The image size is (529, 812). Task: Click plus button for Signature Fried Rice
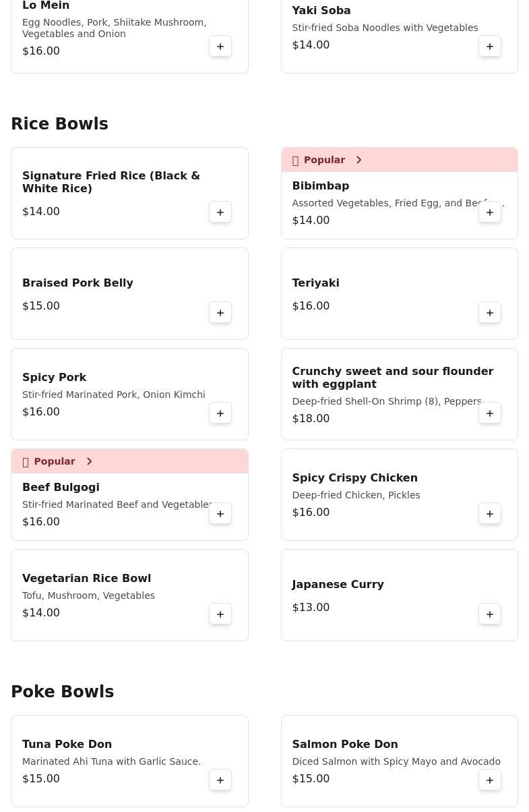tap(220, 212)
